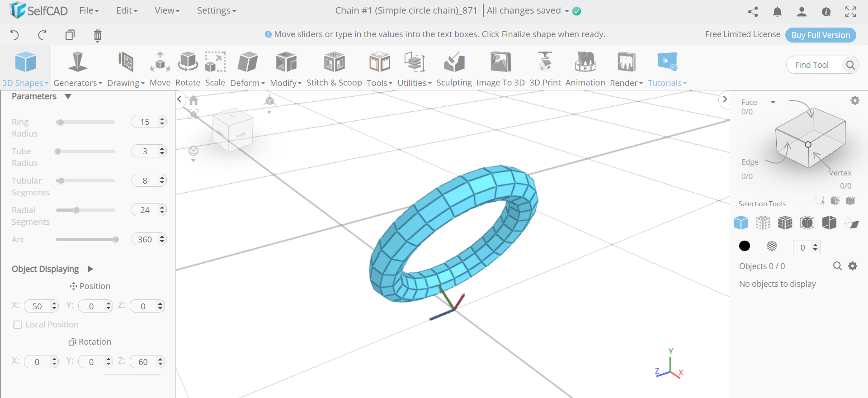Open the Deform tool
The height and width of the screenshot is (398, 868).
pyautogui.click(x=248, y=69)
